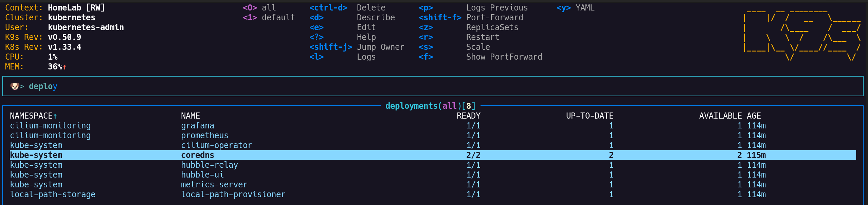Image resolution: width=868 pixels, height=205 pixels.
Task: Focus the deploy command input field
Action: click(x=433, y=86)
